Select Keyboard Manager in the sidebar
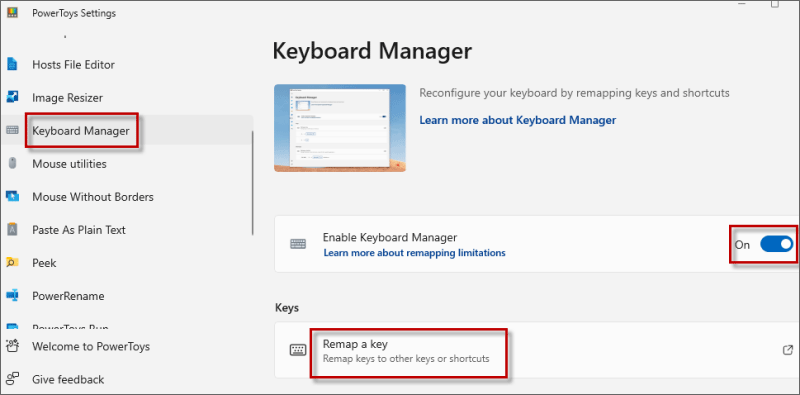Viewport: 800px width, 395px height. (x=127, y=130)
